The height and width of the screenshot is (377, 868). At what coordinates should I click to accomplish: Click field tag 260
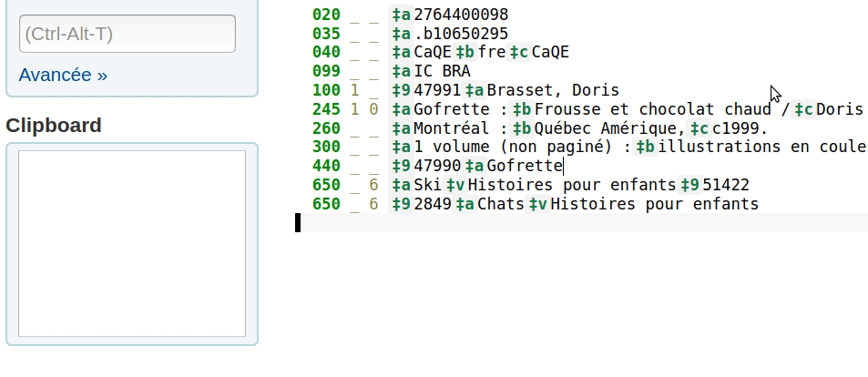tap(327, 128)
